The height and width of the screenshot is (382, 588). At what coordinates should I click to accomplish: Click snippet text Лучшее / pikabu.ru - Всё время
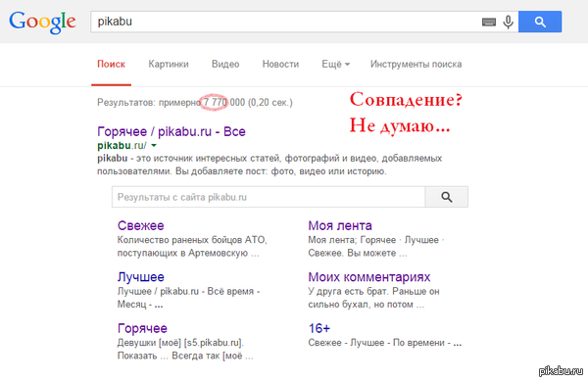click(x=188, y=291)
